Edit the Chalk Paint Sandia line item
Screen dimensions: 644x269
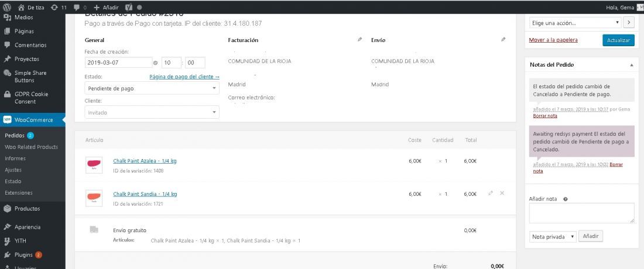click(x=491, y=193)
